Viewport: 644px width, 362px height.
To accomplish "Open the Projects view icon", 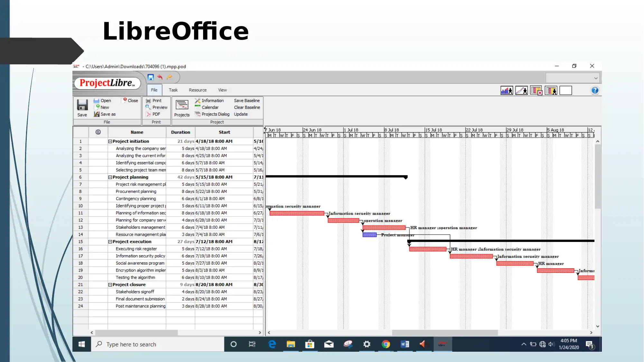I will (182, 105).
